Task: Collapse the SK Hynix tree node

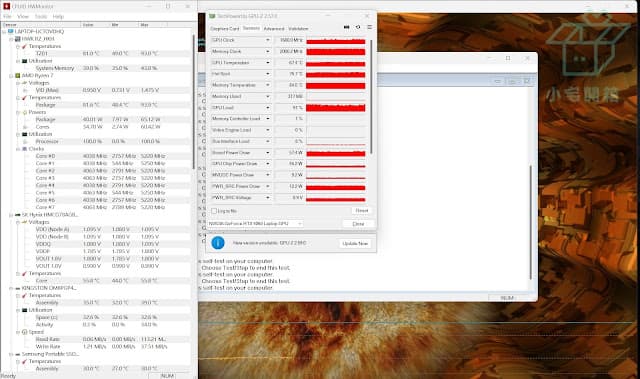Action: coord(11,215)
